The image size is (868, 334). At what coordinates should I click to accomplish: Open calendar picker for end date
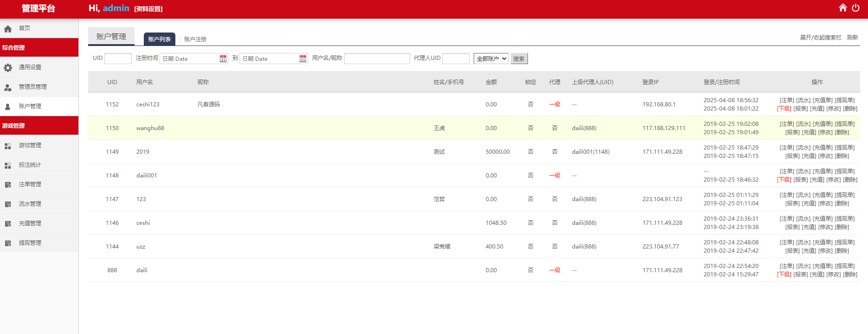click(x=303, y=59)
